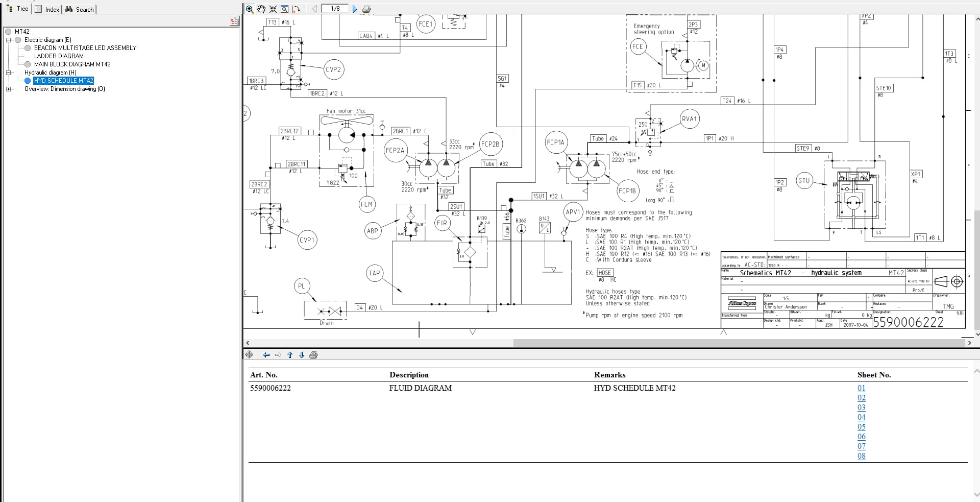980x502 pixels.
Task: Open MAIN BLOCK DIAGRAM MT42
Action: (72, 64)
